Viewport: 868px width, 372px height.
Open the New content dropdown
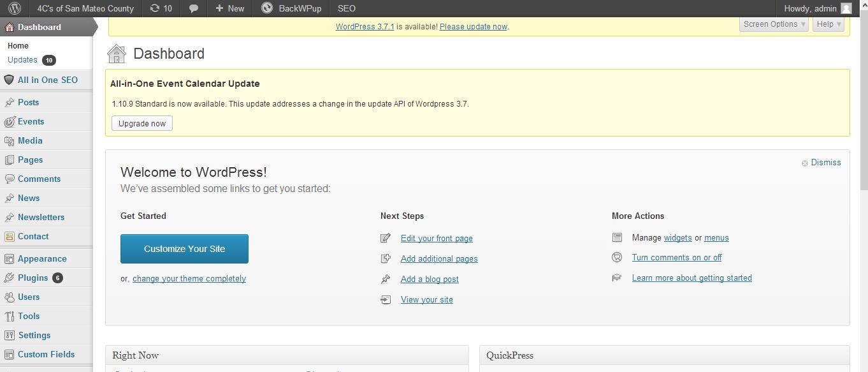229,8
